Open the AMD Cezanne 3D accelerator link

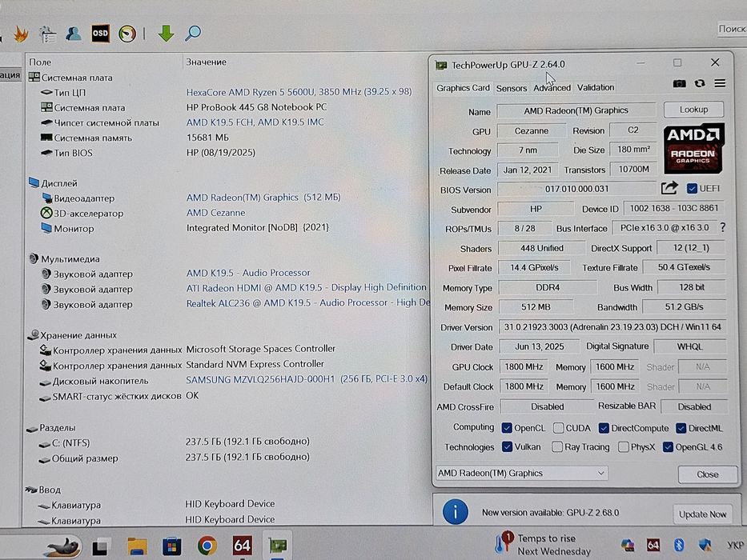coord(215,213)
